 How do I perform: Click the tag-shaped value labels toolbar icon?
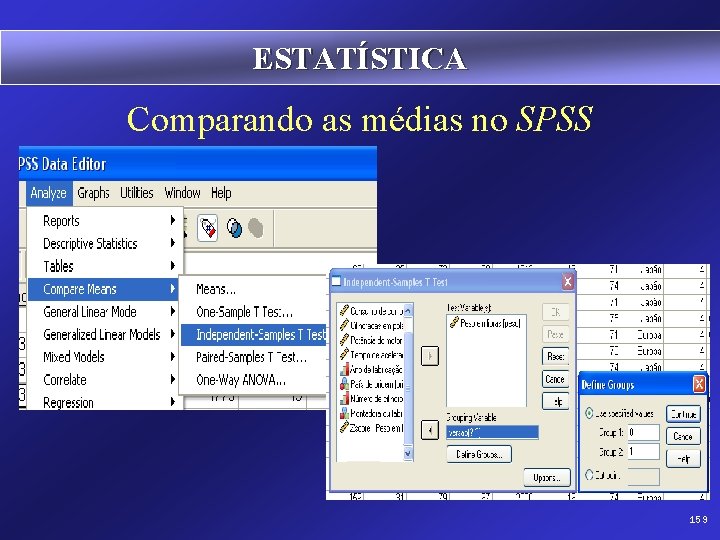click(208, 228)
